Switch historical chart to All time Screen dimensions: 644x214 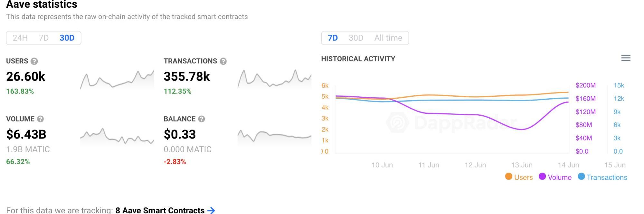pyautogui.click(x=388, y=38)
